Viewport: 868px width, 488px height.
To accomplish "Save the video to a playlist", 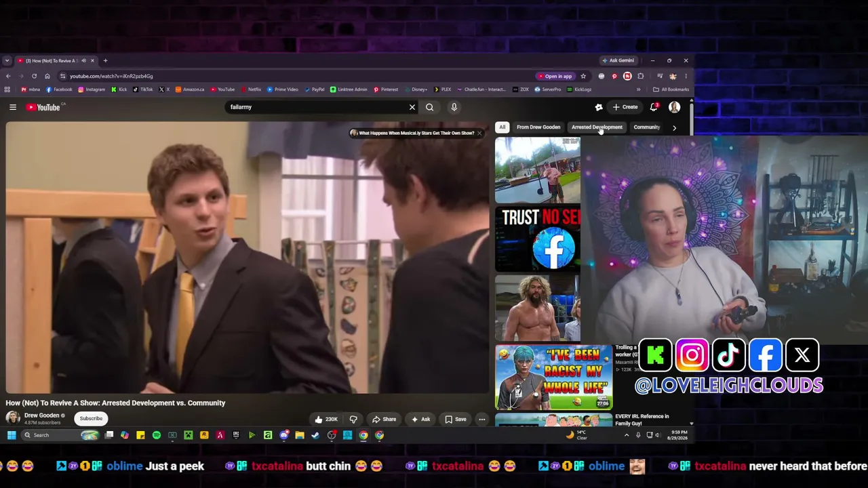I will point(456,420).
